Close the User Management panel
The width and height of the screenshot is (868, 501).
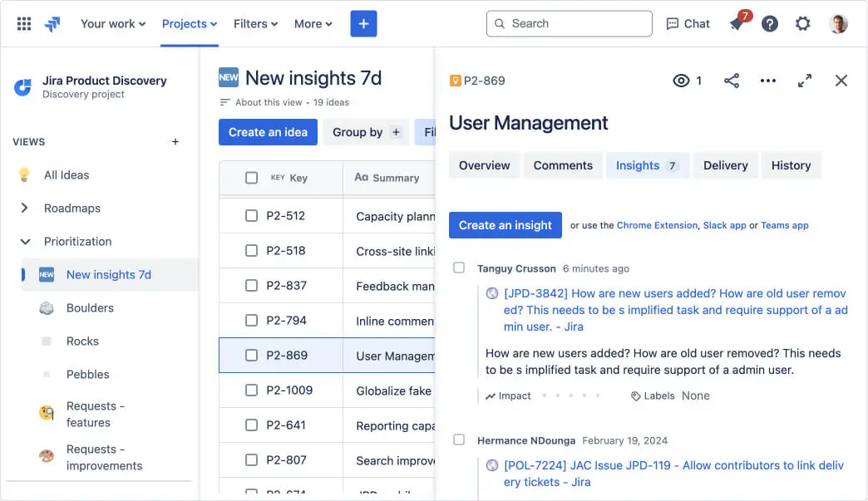(841, 81)
